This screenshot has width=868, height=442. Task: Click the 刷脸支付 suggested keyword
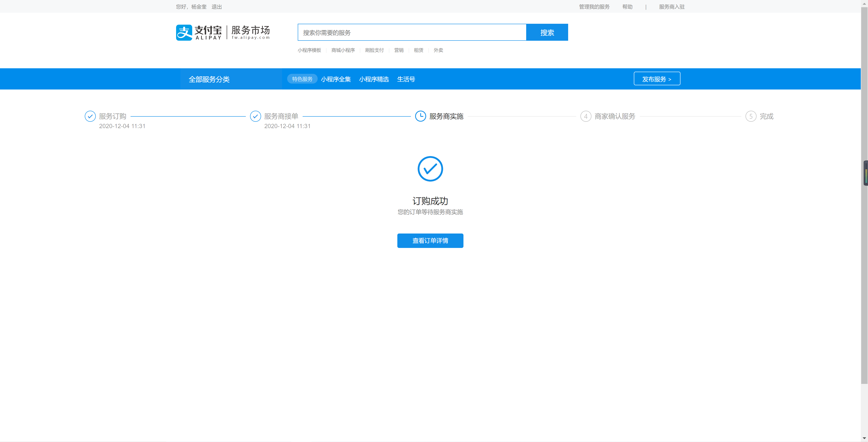coord(374,50)
